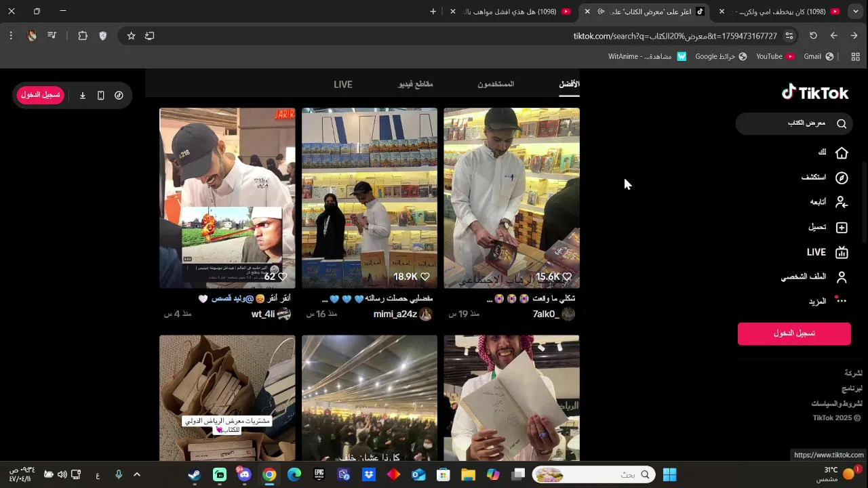Image resolution: width=868 pixels, height=488 pixels.
Task: Open the media control toolbar icon
Action: [x=52, y=36]
